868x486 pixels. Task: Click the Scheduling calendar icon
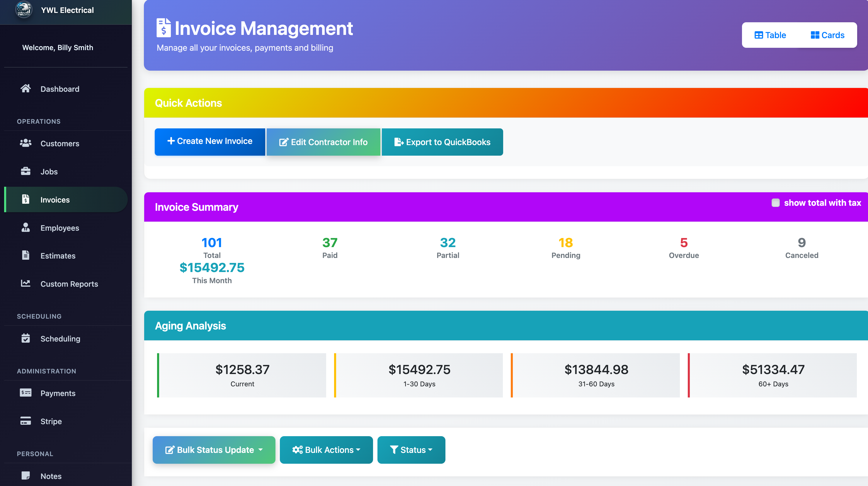point(26,338)
